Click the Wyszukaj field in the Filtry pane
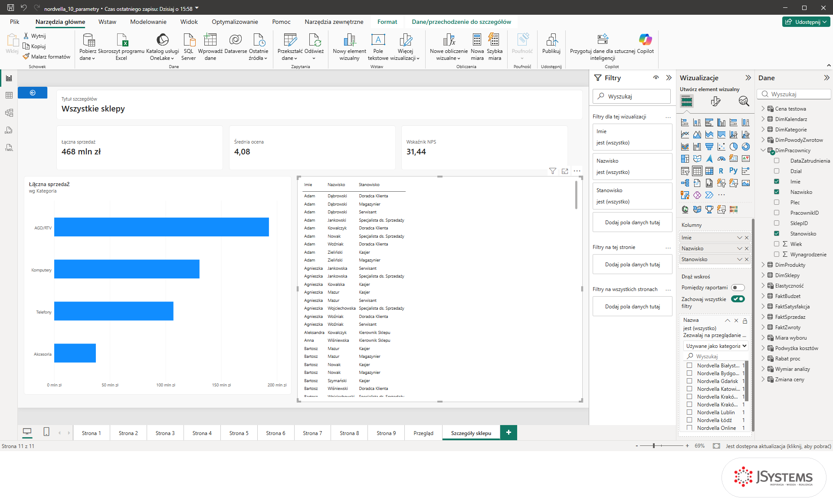This screenshot has width=833, height=504. [x=632, y=96]
